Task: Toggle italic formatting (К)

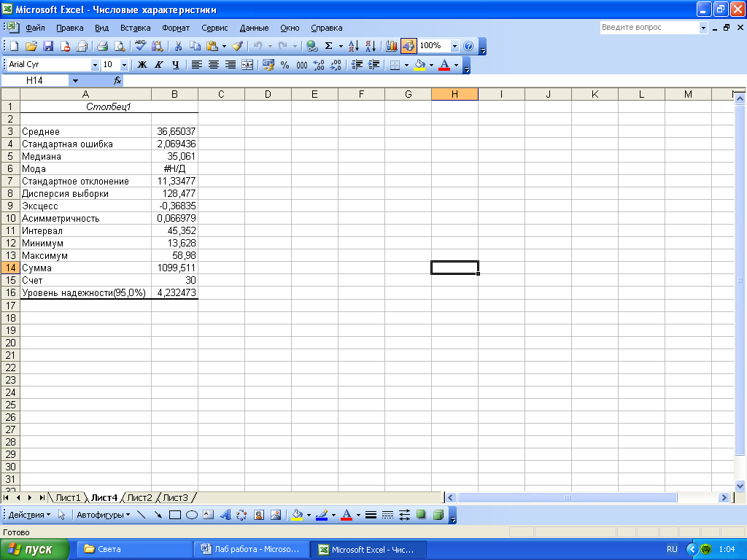Action: (x=158, y=65)
